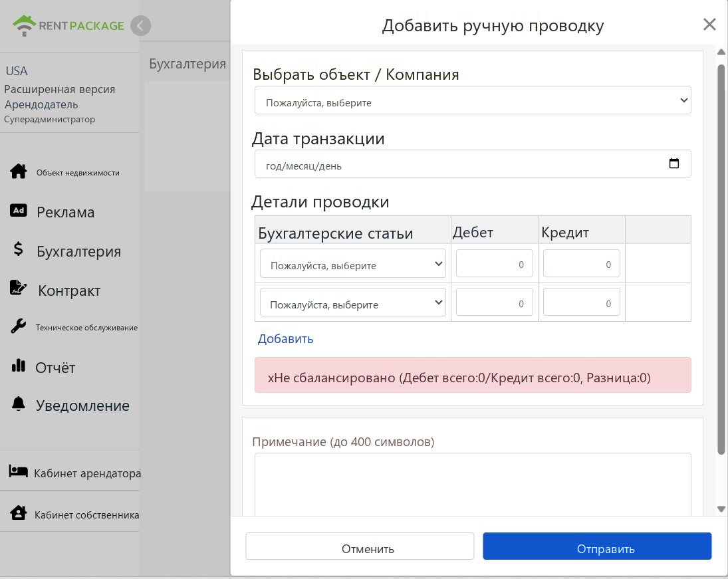Click the contract document icon beside Контракт
The image size is (728, 579).
click(18, 287)
